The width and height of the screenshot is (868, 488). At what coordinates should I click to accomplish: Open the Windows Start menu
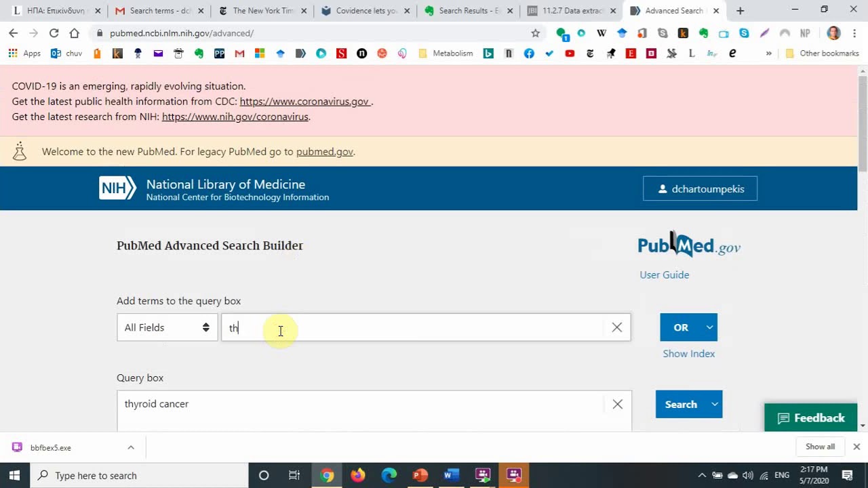(x=14, y=475)
